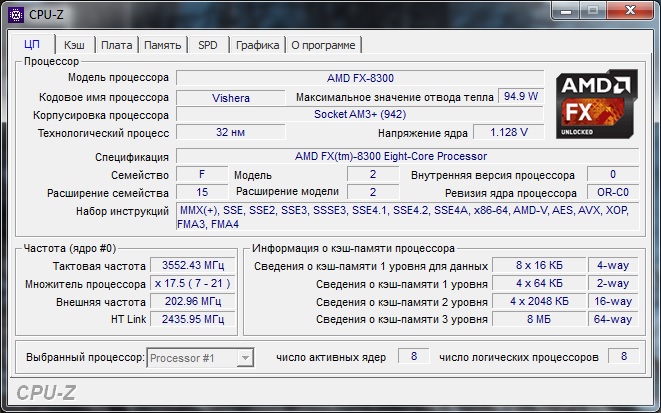The width and height of the screenshot is (661, 413).
Task: Switch to the Кэш tab
Action: pyautogui.click(x=74, y=45)
